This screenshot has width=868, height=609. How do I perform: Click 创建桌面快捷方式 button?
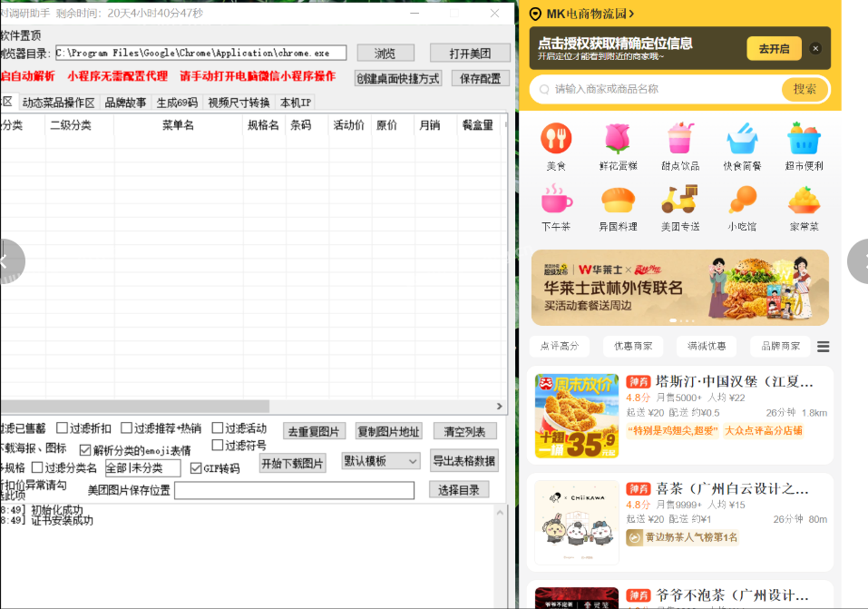[x=398, y=79]
